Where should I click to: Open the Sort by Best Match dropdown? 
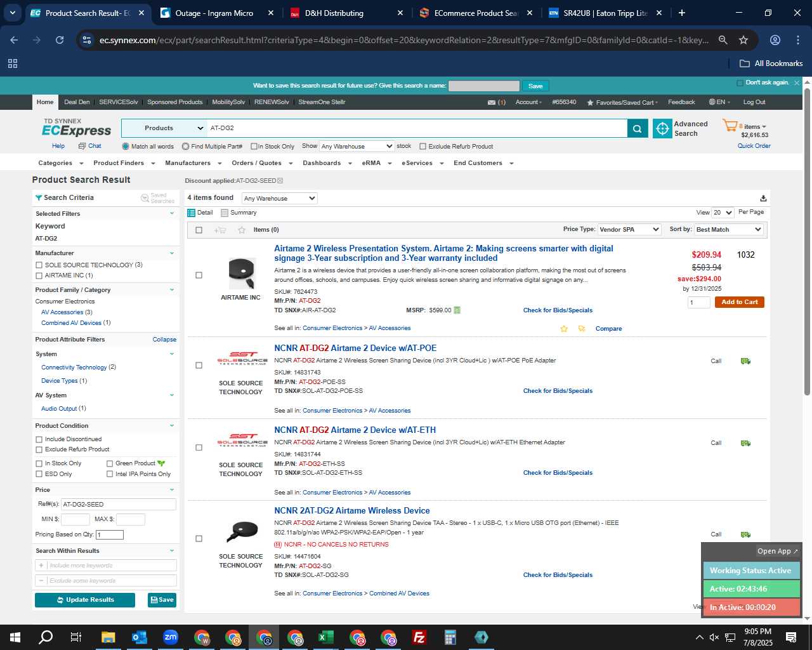point(729,230)
